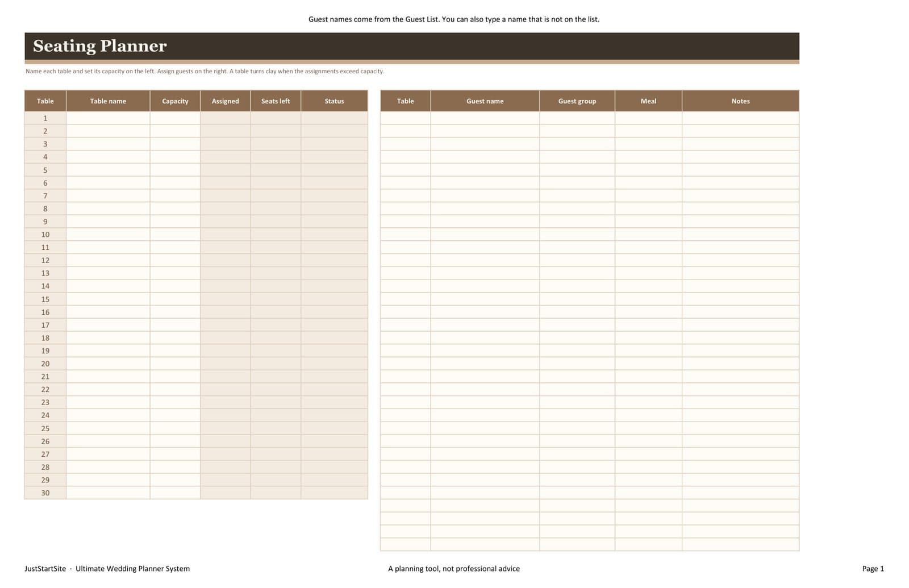Image resolution: width=909 pixels, height=588 pixels.
Task: Click the Table header beside Guest name
Action: pyautogui.click(x=406, y=101)
